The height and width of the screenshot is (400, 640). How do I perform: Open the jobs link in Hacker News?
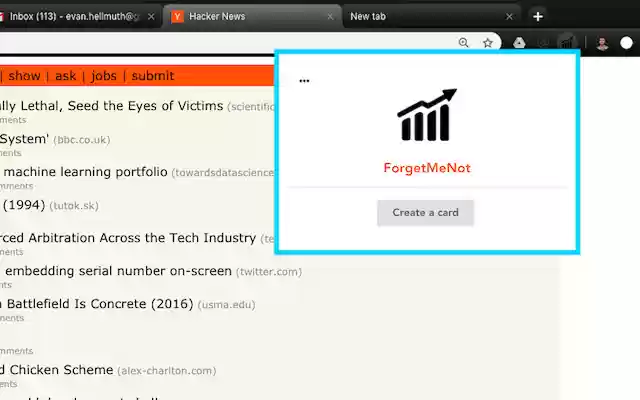tap(104, 76)
